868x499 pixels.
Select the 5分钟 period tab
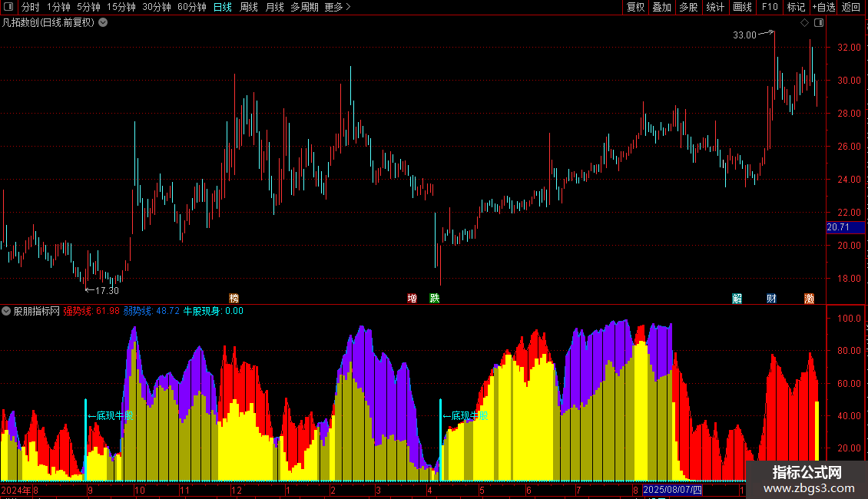click(88, 7)
